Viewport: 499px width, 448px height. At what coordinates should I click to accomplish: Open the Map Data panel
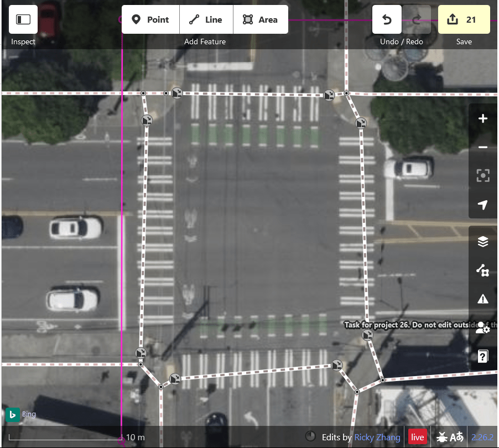click(483, 270)
